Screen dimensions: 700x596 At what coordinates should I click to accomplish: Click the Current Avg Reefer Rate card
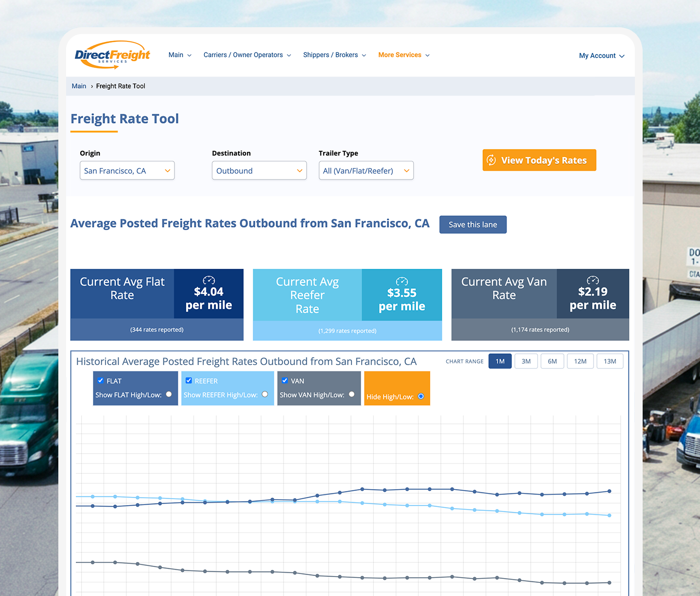click(x=348, y=305)
